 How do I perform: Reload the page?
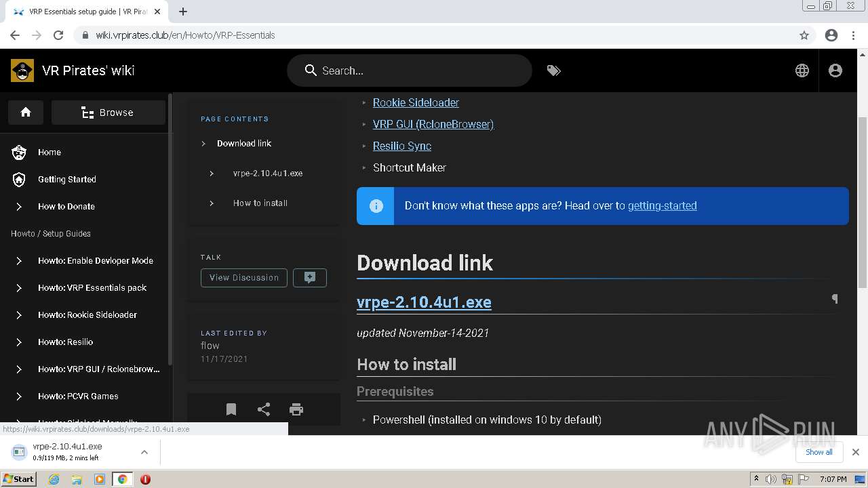pos(58,35)
